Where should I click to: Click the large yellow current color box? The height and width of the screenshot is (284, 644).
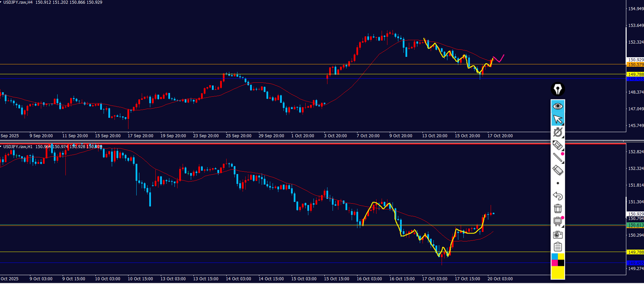(558, 272)
